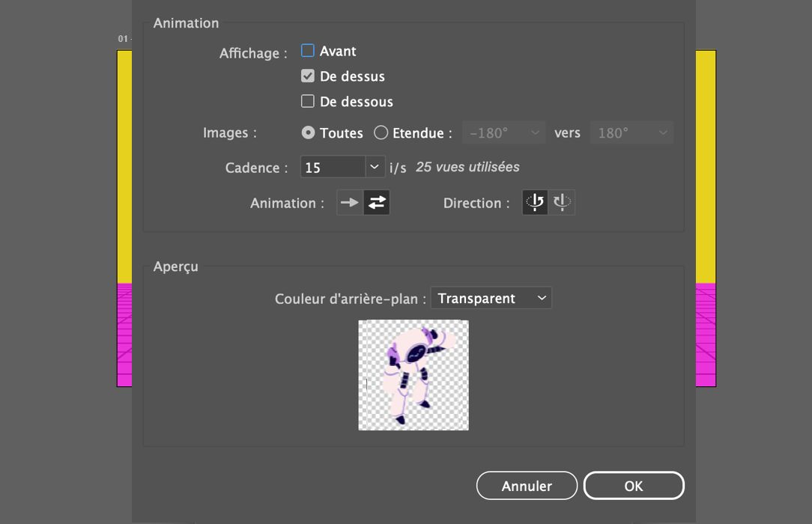812x524 pixels.
Task: Select the one-way playback animation icon
Action: click(349, 202)
